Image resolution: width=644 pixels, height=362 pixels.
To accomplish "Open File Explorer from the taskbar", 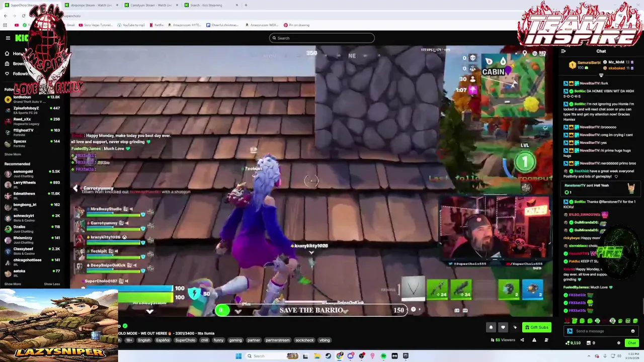I will coord(317,356).
